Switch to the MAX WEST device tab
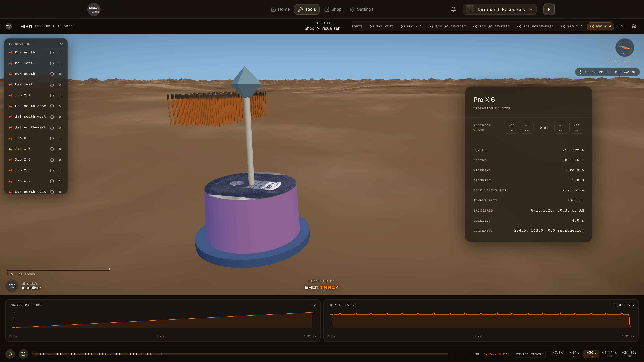644x362 pixels. coord(382,26)
